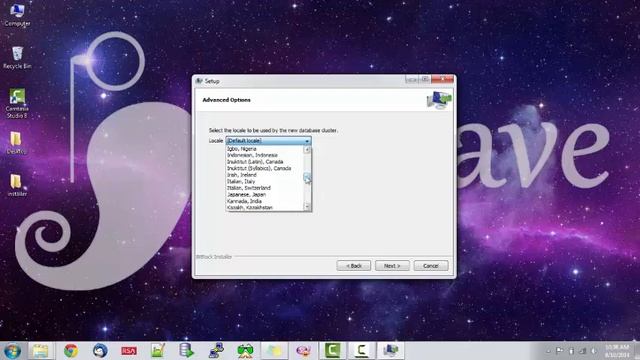Switch to white Camtasia recorder taskbar icon

tap(361, 351)
